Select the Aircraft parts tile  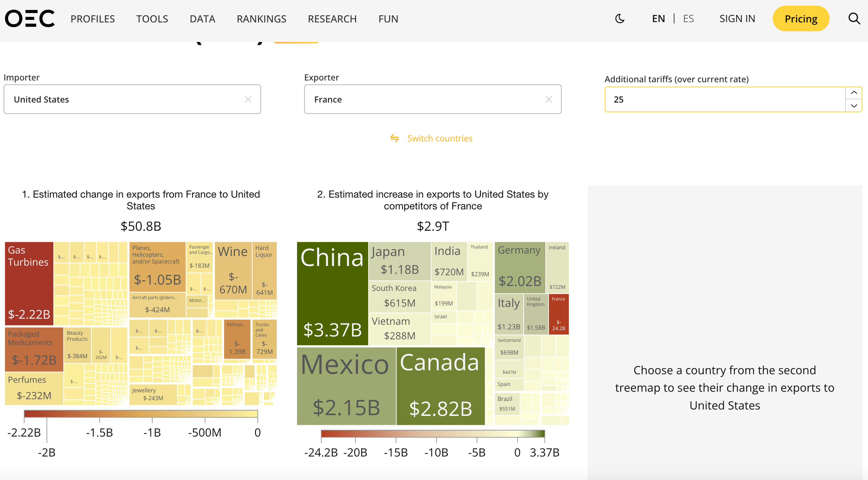(x=157, y=305)
